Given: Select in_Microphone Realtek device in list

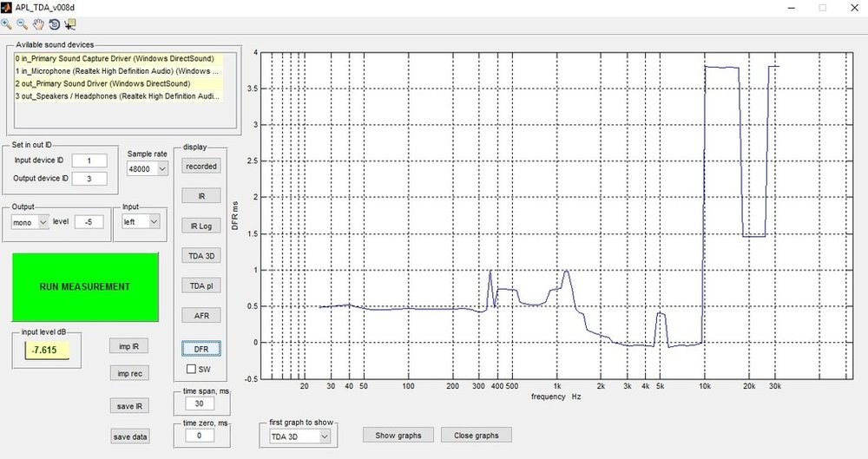Looking at the screenshot, I should pyautogui.click(x=118, y=71).
